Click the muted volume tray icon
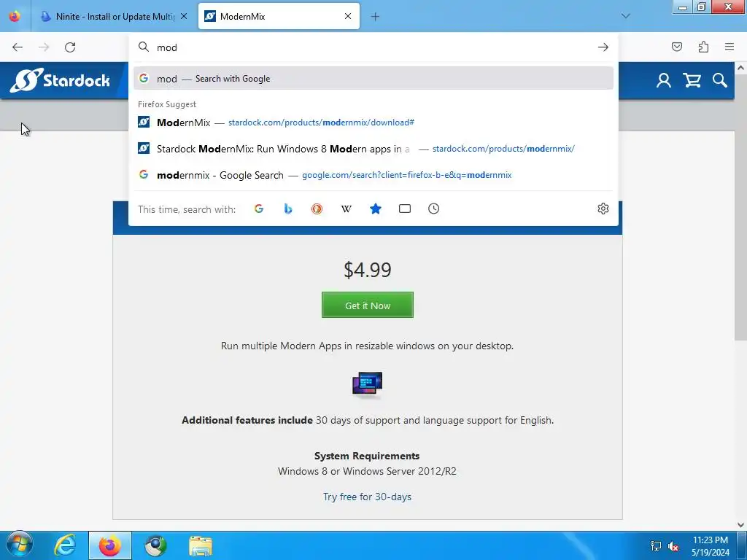Screen dimensions: 747x560 [673, 547]
